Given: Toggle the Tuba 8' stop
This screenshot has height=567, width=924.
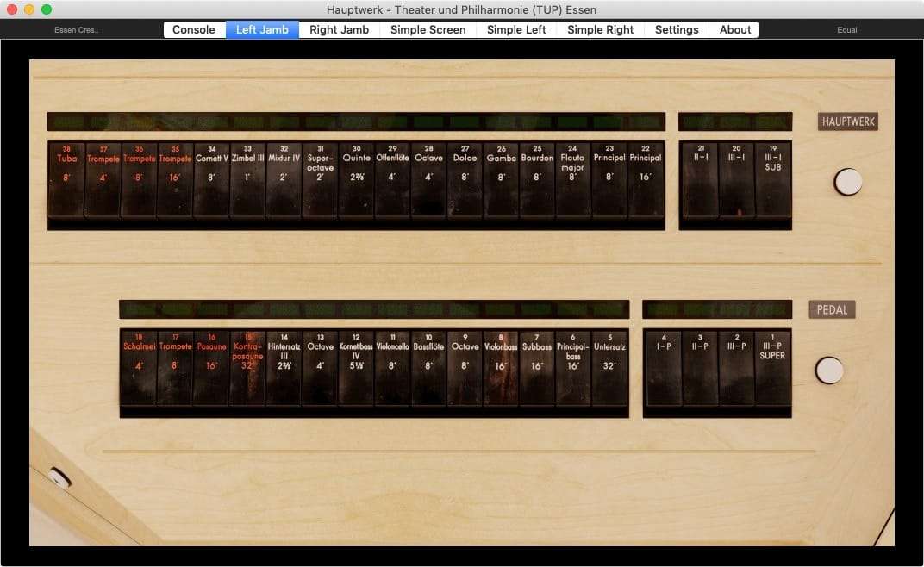Looking at the screenshot, I should point(66,180).
